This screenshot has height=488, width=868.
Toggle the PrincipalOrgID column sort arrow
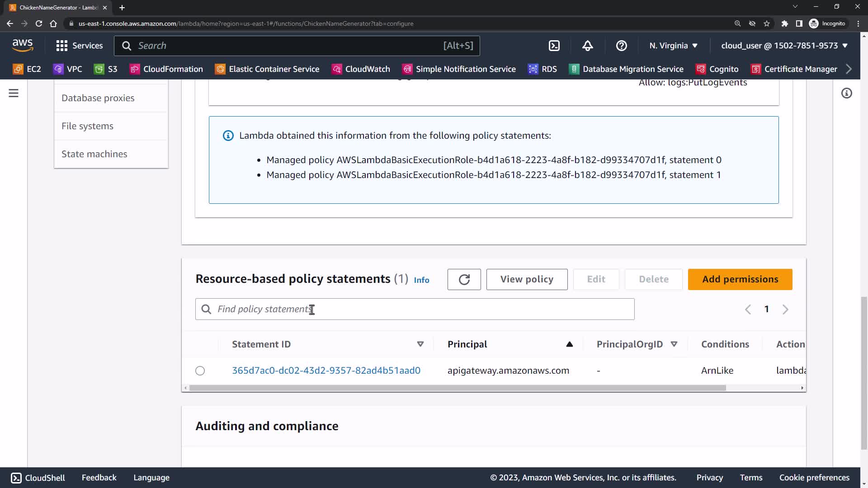point(674,344)
